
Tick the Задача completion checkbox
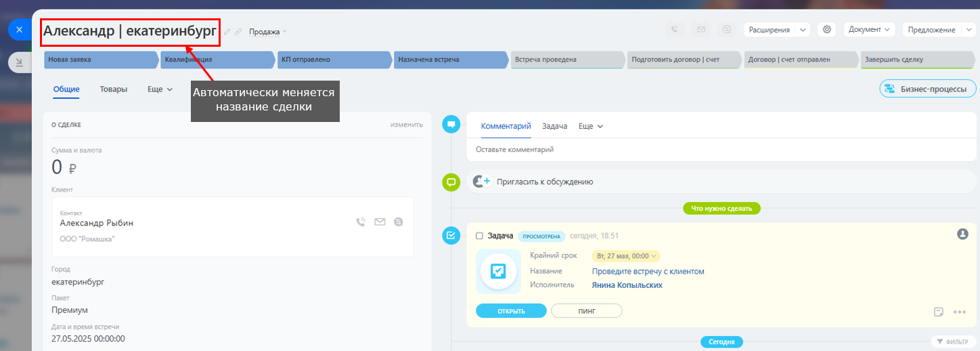tap(479, 236)
